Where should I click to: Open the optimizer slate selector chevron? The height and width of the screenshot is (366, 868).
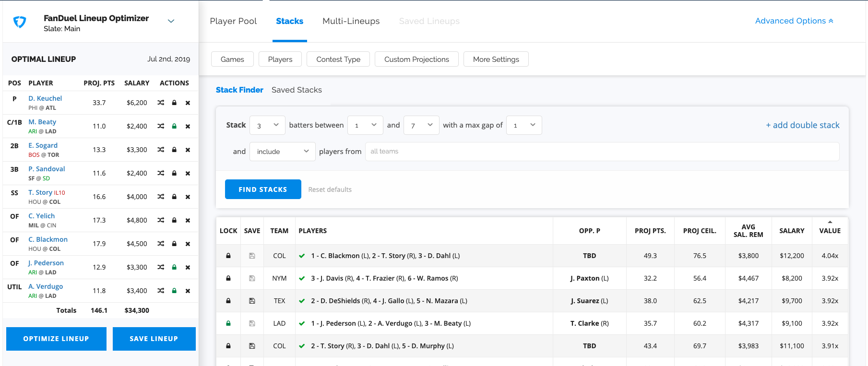(x=171, y=21)
